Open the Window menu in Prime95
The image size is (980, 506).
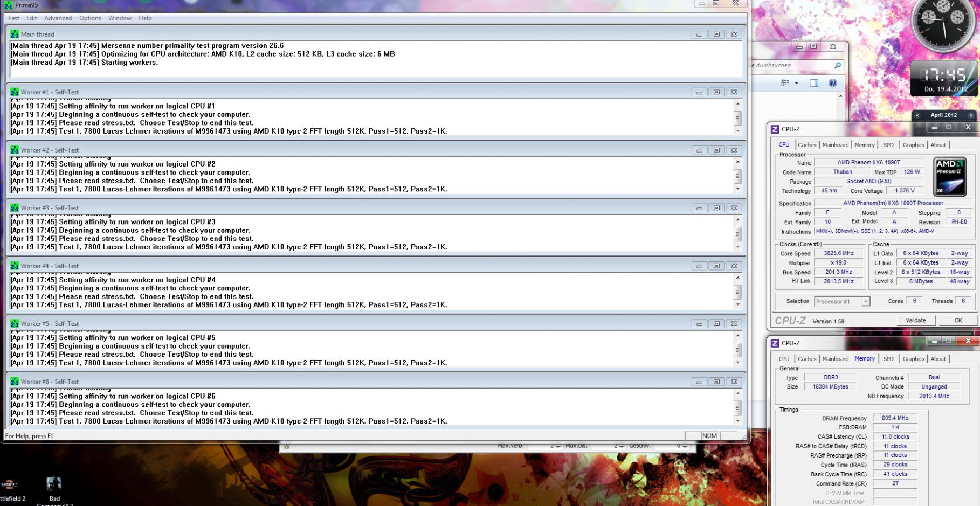[x=120, y=18]
